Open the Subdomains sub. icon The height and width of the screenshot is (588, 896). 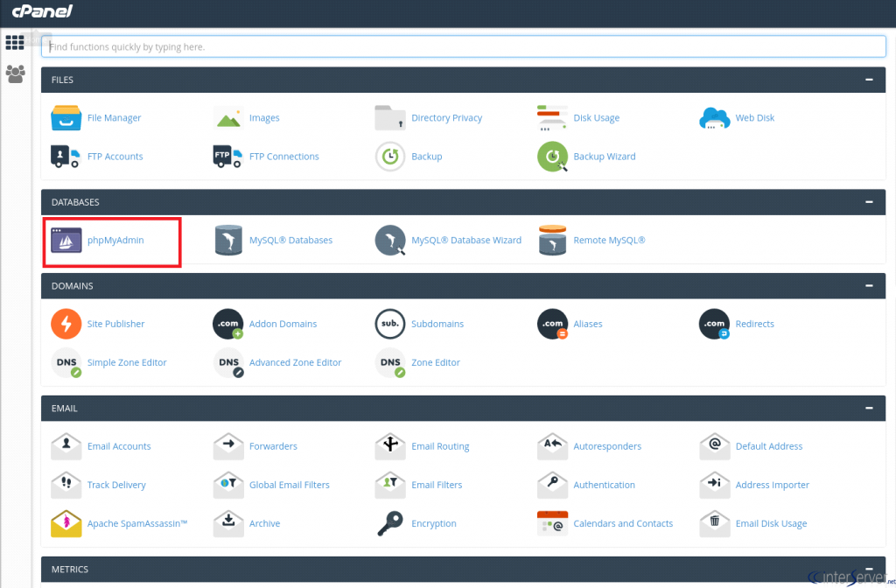point(390,324)
